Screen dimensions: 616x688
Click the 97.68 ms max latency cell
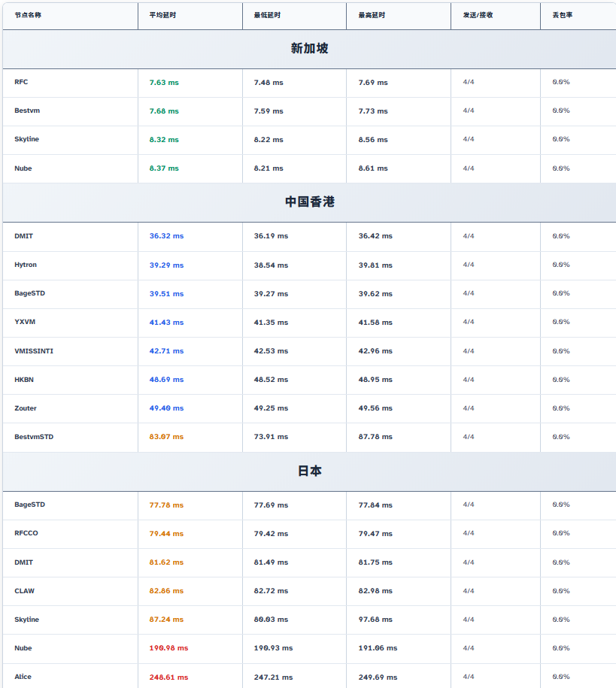pyautogui.click(x=375, y=620)
